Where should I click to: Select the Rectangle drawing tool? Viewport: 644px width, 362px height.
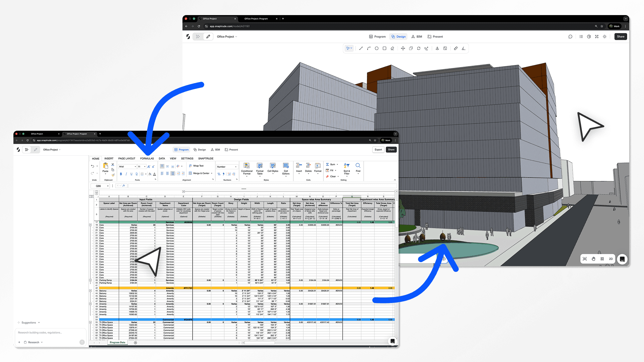385,48
